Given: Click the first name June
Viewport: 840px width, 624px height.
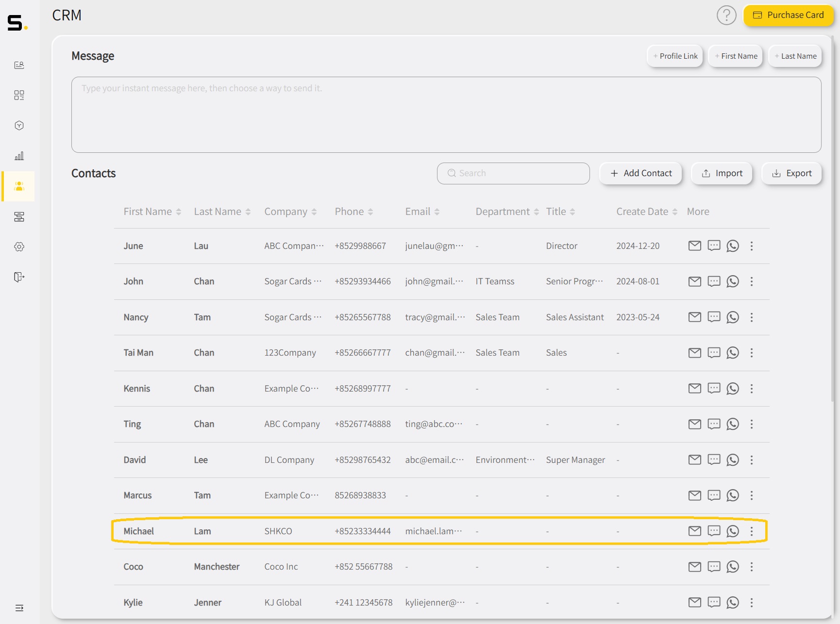Looking at the screenshot, I should (133, 246).
